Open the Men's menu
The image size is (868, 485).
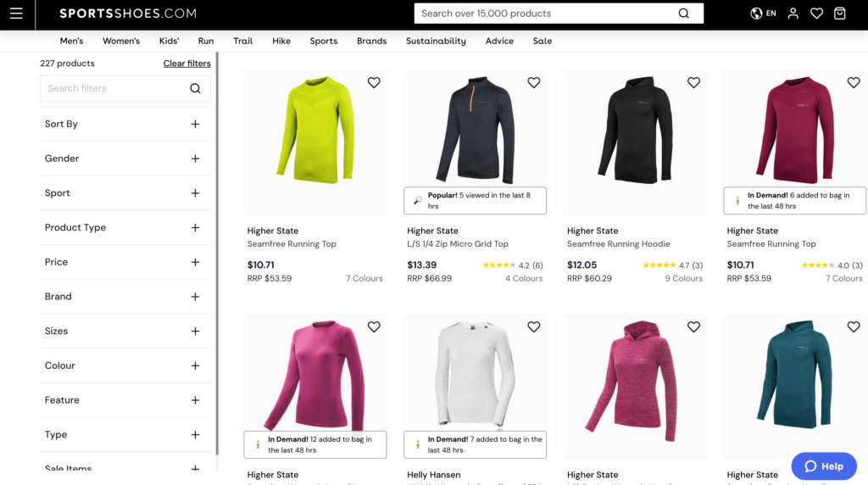[x=71, y=41]
